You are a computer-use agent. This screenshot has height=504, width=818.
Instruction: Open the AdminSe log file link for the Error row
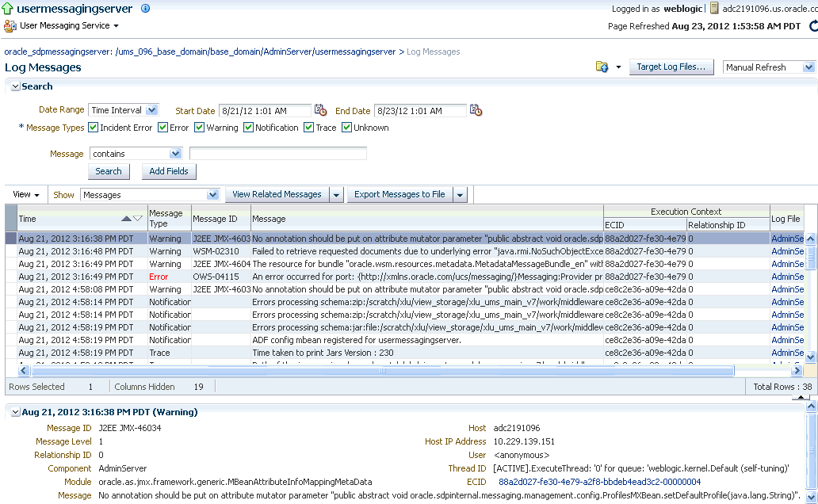coord(787,277)
